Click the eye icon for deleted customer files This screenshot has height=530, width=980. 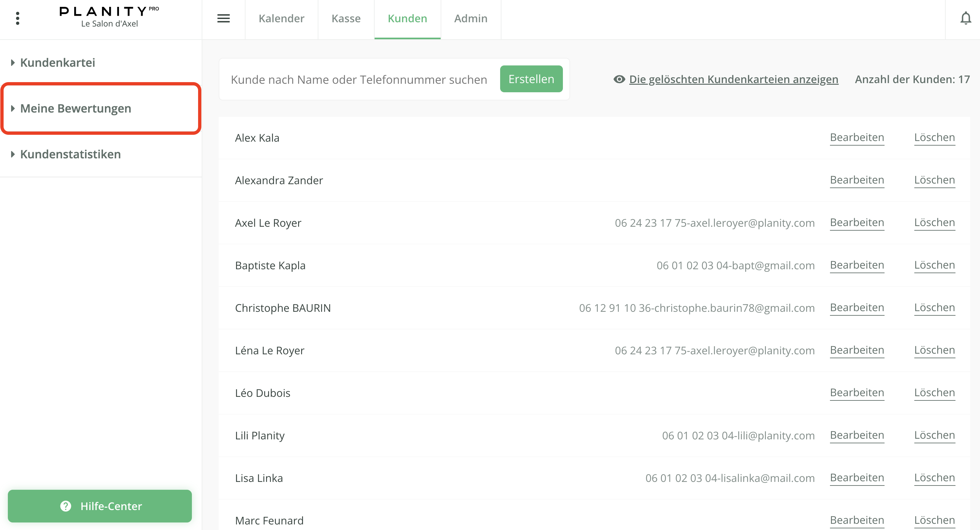click(619, 79)
